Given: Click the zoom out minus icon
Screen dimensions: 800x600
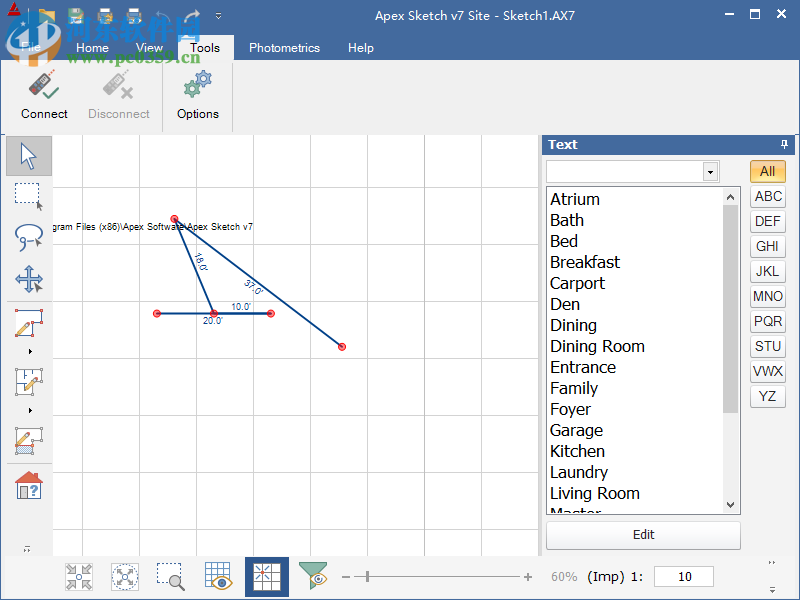Looking at the screenshot, I should pos(346,577).
